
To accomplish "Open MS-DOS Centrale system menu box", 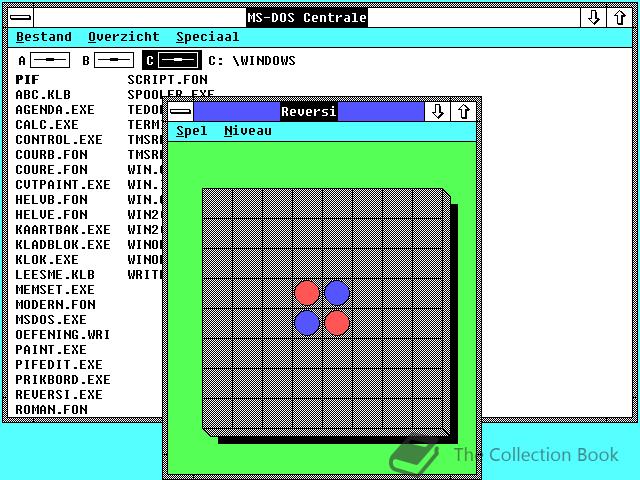I will [20, 18].
